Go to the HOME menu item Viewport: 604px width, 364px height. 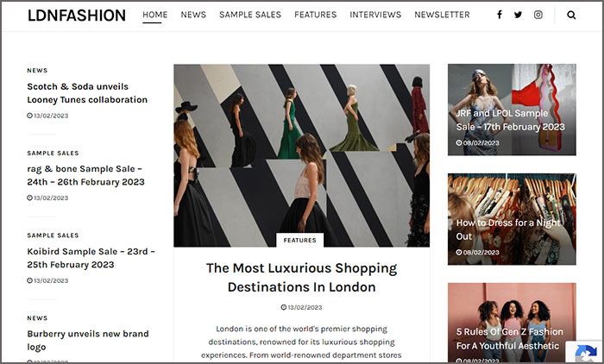coord(154,15)
